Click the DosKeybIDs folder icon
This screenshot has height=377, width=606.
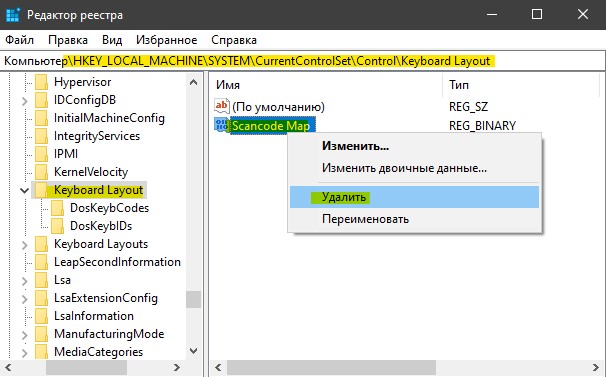pos(58,226)
